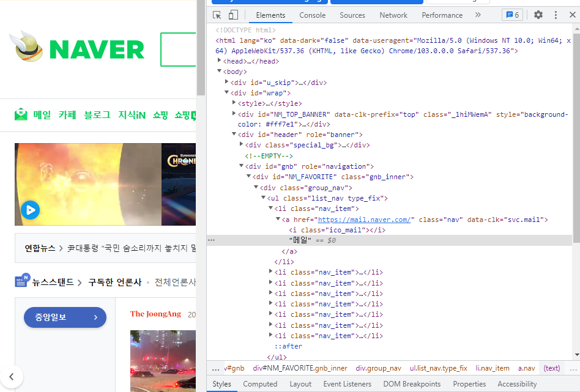This screenshot has width=580, height=392.
Task: Select the Layout pane tab
Action: click(x=300, y=384)
